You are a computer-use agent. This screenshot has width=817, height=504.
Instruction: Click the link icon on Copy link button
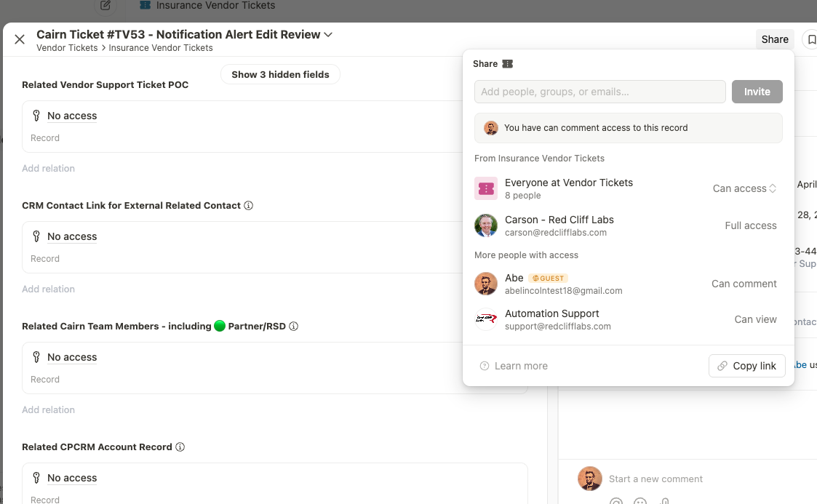722,366
